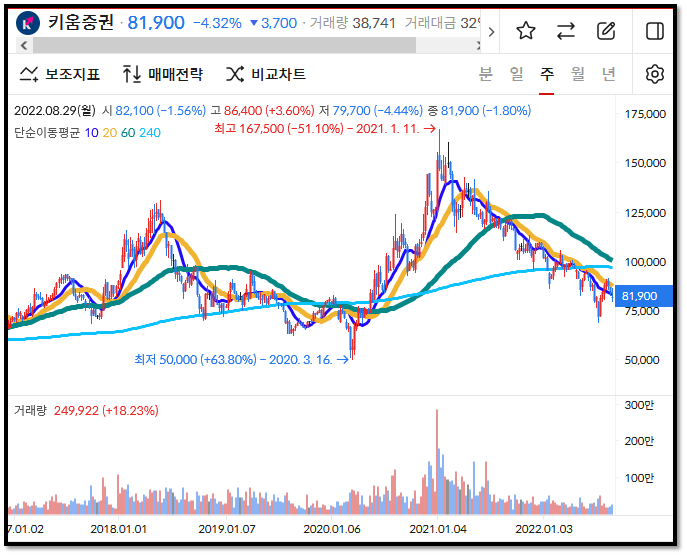Click the current price tag 81,900 on axis
687x556 pixels.
pyautogui.click(x=643, y=296)
